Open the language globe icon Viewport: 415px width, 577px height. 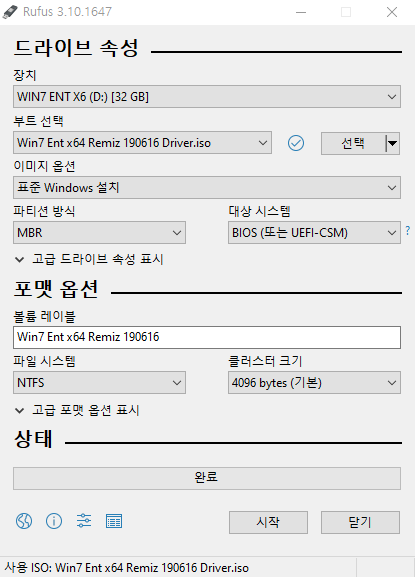tap(24, 521)
